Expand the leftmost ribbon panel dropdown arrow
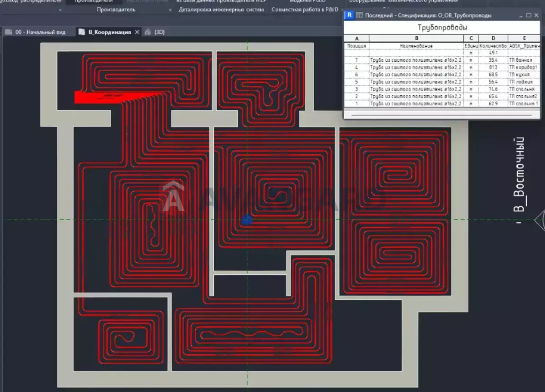This screenshot has height=392, width=545. pos(60,10)
